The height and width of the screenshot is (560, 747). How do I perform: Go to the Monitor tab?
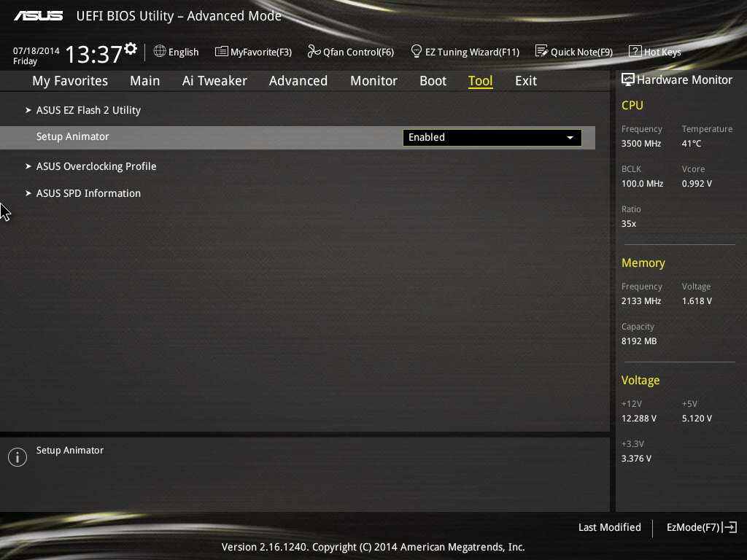374,81
